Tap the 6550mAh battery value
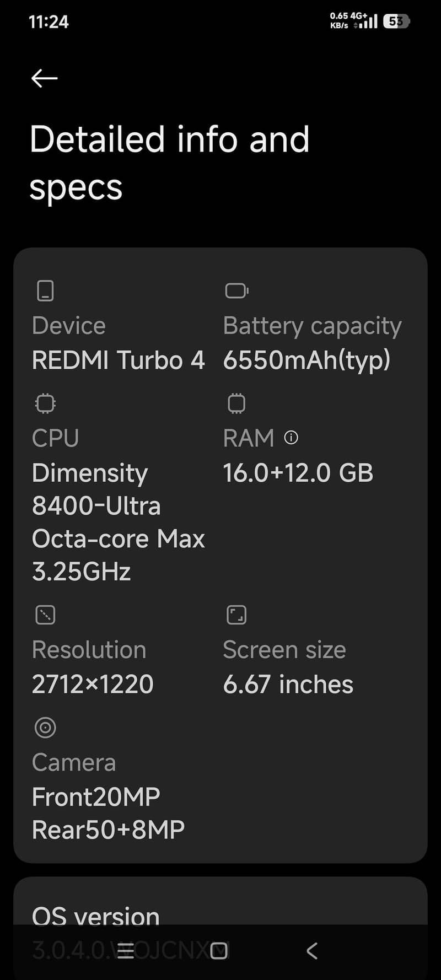Image resolution: width=441 pixels, height=980 pixels. point(306,360)
